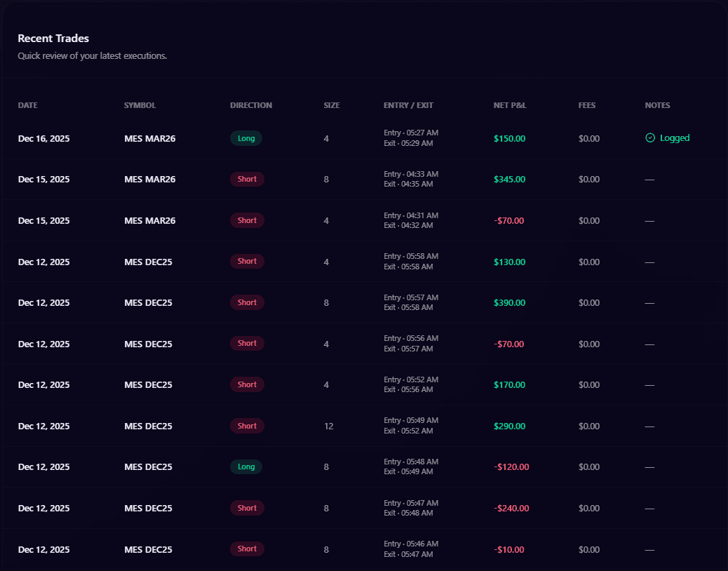Click the NOTES column header

tap(657, 105)
